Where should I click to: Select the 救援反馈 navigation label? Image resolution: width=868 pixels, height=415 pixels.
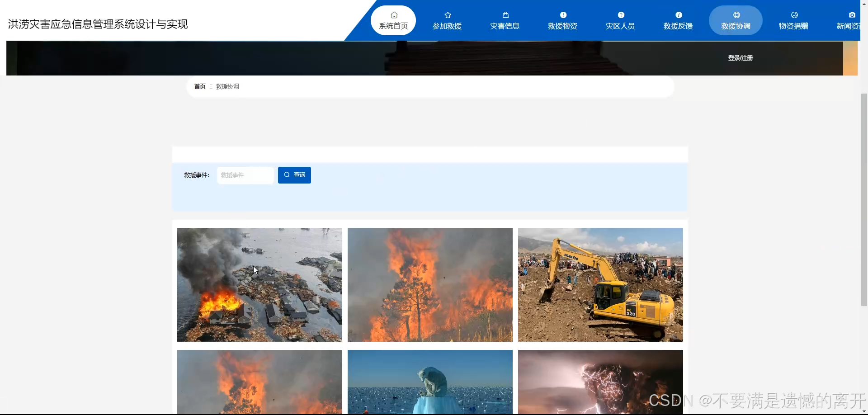point(678,26)
